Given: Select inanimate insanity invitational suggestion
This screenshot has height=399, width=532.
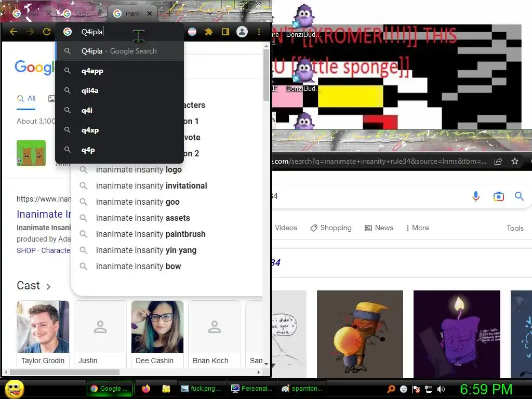Looking at the screenshot, I should pyautogui.click(x=167, y=186).
